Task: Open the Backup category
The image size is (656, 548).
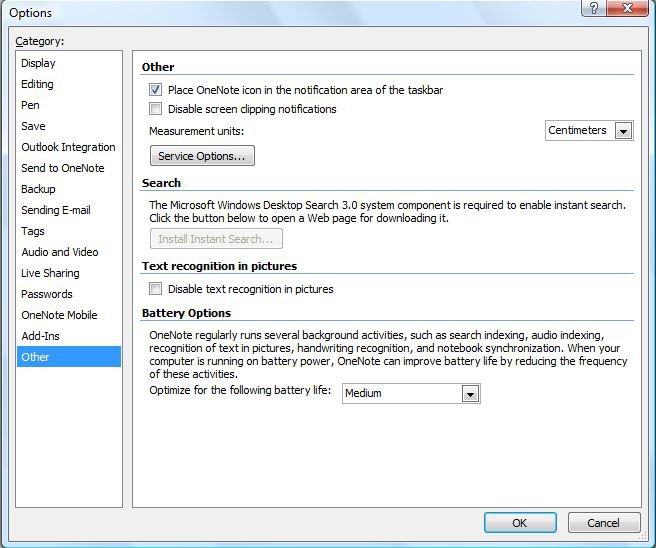Action: tap(69, 189)
